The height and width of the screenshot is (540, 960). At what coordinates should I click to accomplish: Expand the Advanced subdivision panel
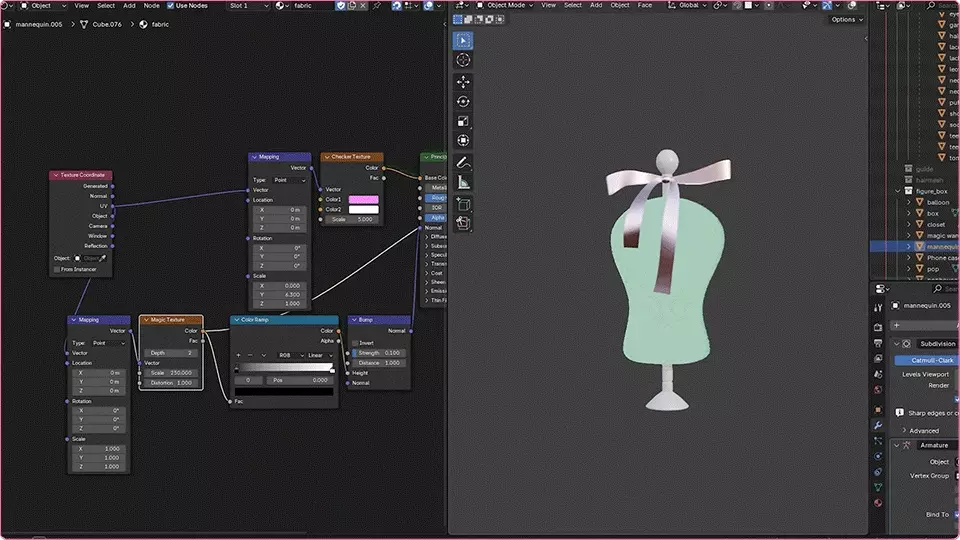tap(904, 430)
